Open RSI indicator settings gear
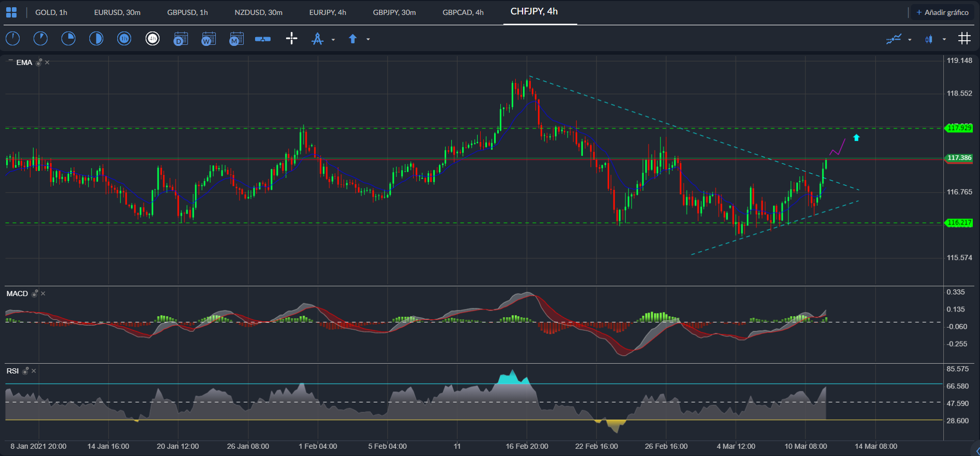 [x=25, y=371]
